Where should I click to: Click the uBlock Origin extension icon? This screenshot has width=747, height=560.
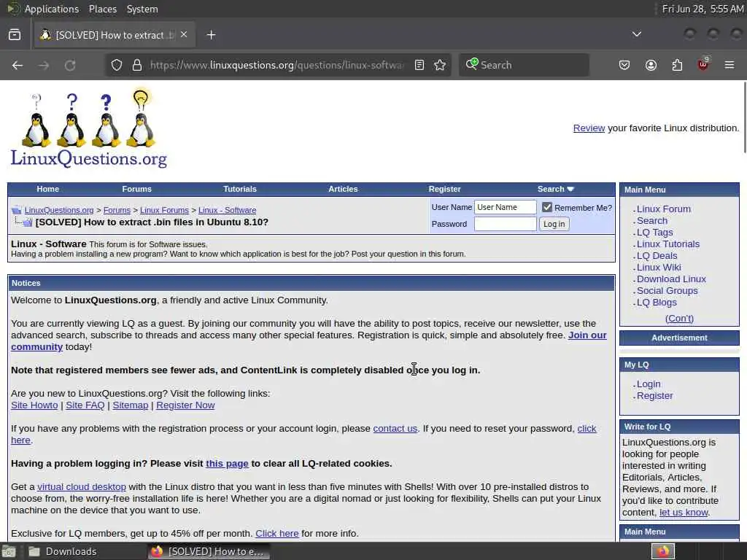pos(703,64)
